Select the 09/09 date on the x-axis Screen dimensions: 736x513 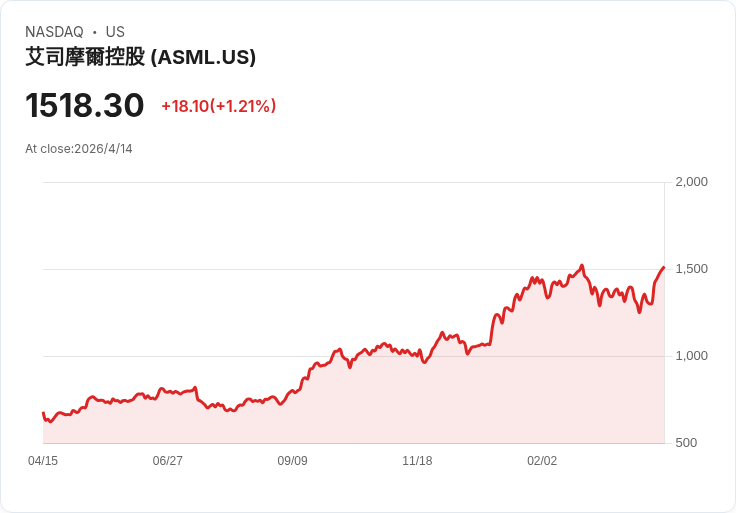(292, 461)
